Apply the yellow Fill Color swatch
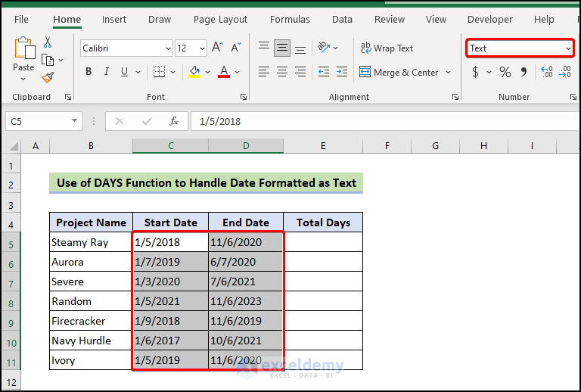 coord(194,72)
